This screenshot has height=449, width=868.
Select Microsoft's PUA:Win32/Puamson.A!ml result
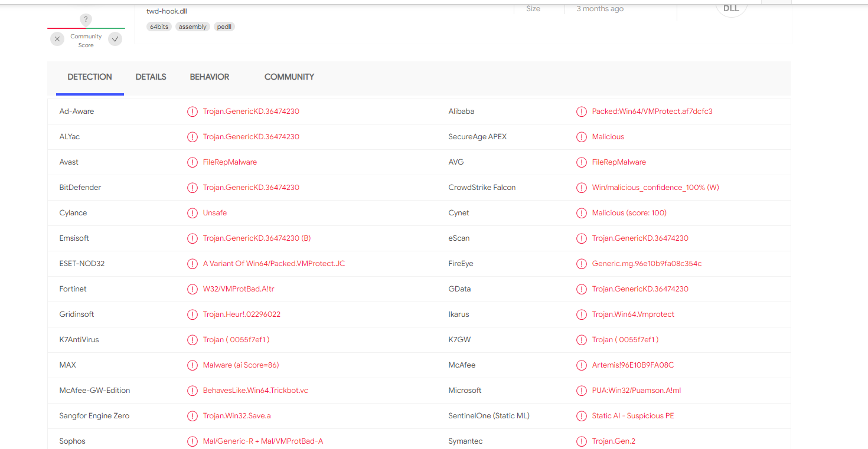point(637,391)
